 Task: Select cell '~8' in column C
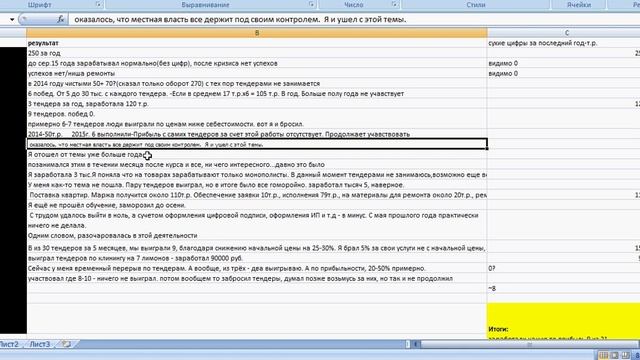click(x=564, y=288)
